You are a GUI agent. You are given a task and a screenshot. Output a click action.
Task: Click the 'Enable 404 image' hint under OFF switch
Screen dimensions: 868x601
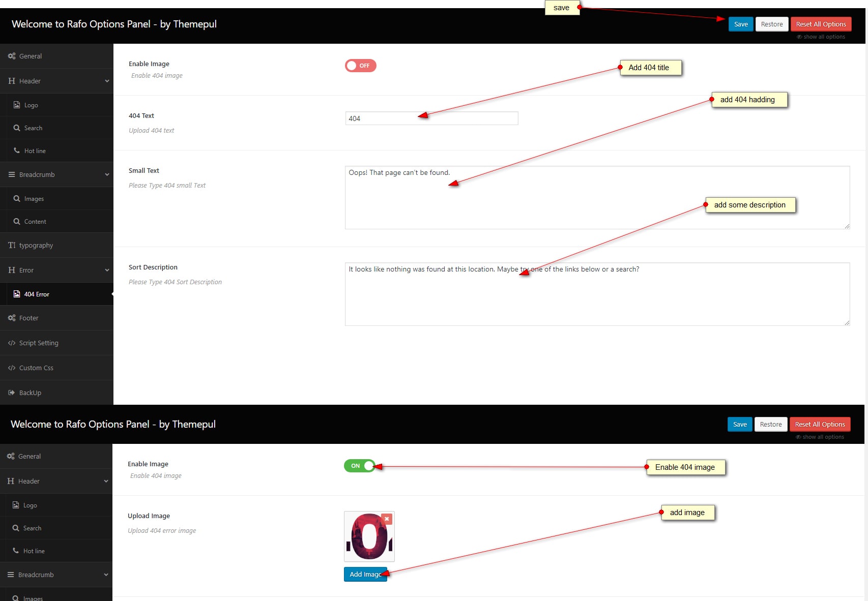point(157,75)
